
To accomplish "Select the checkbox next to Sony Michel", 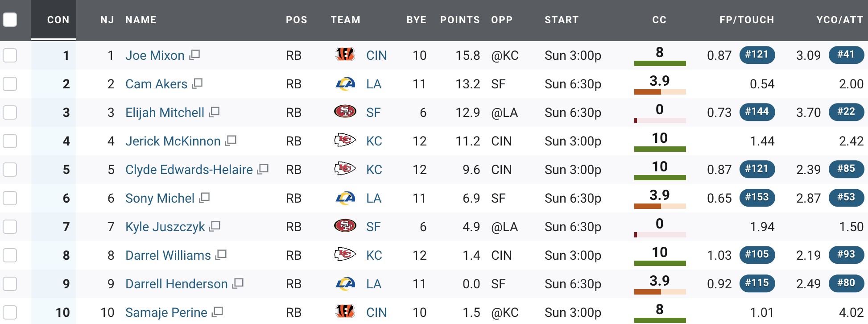I will [10, 198].
